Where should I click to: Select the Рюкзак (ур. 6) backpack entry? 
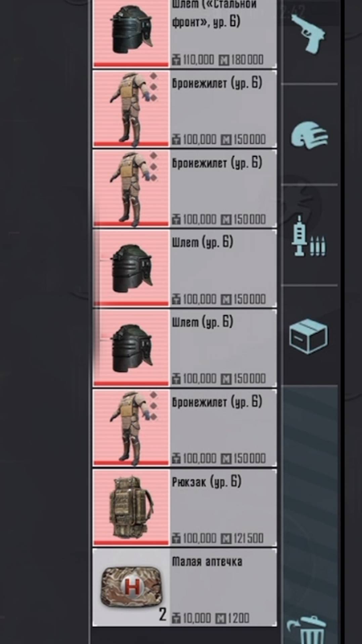[185, 507]
